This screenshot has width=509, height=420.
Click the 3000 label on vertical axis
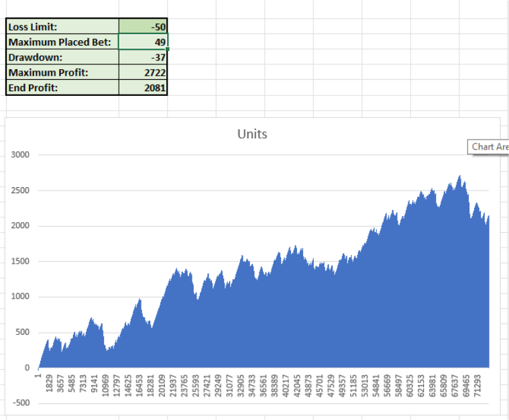coord(21,155)
